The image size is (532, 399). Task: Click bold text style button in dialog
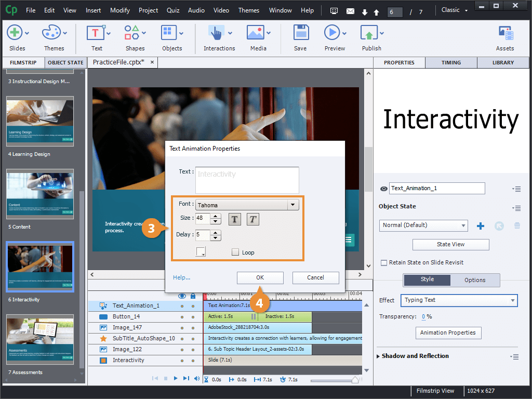235,219
